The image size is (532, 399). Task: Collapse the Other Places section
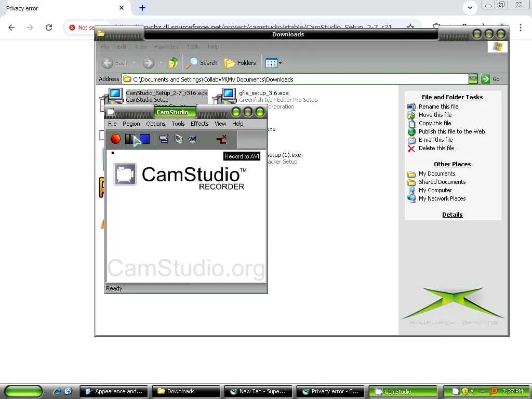pyautogui.click(x=453, y=164)
